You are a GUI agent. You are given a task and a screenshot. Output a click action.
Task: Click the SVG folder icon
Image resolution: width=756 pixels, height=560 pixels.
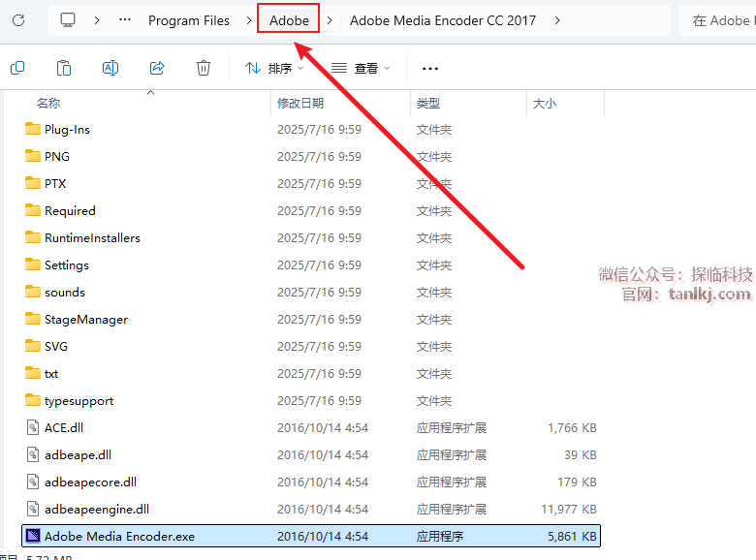(33, 346)
